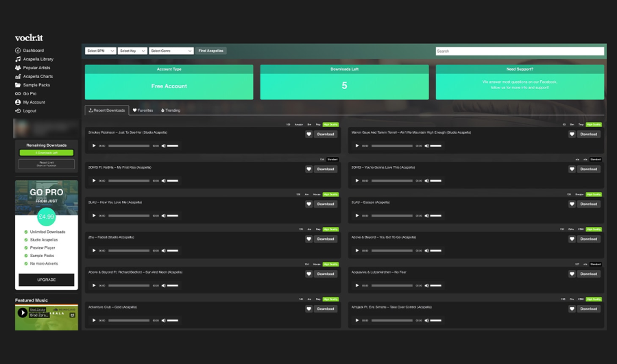The image size is (617, 364).
Task: Play Marvin Gaye Ain't No Mountain acapella
Action: click(x=357, y=145)
